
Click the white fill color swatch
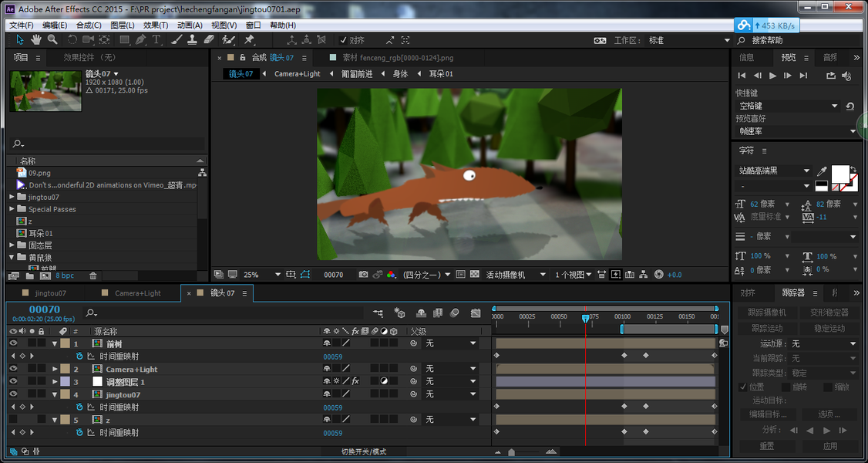(x=840, y=173)
